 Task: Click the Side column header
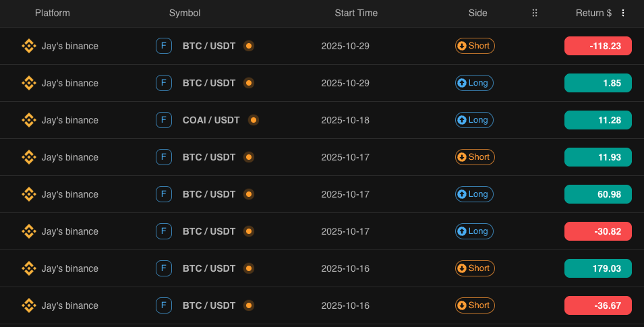pyautogui.click(x=477, y=13)
